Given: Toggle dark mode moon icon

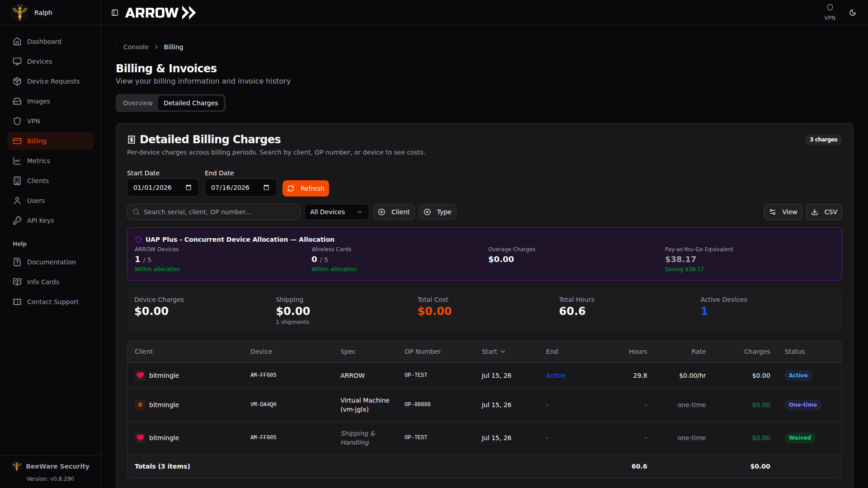Looking at the screenshot, I should point(853,13).
